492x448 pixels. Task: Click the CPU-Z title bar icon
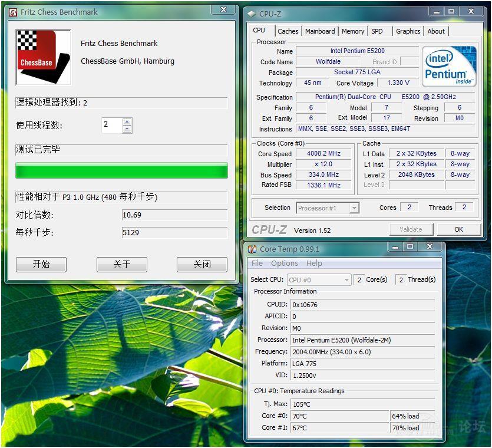252,14
